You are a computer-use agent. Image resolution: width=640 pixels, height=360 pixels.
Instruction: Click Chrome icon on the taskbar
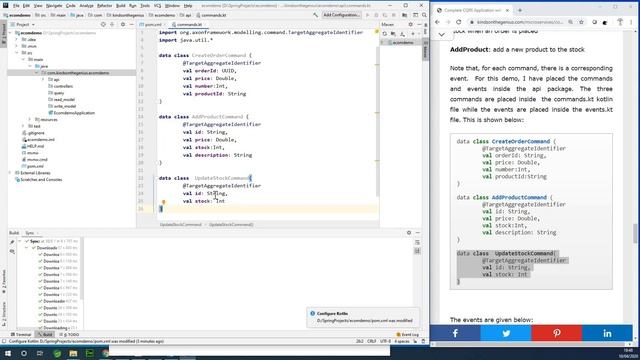(105, 353)
